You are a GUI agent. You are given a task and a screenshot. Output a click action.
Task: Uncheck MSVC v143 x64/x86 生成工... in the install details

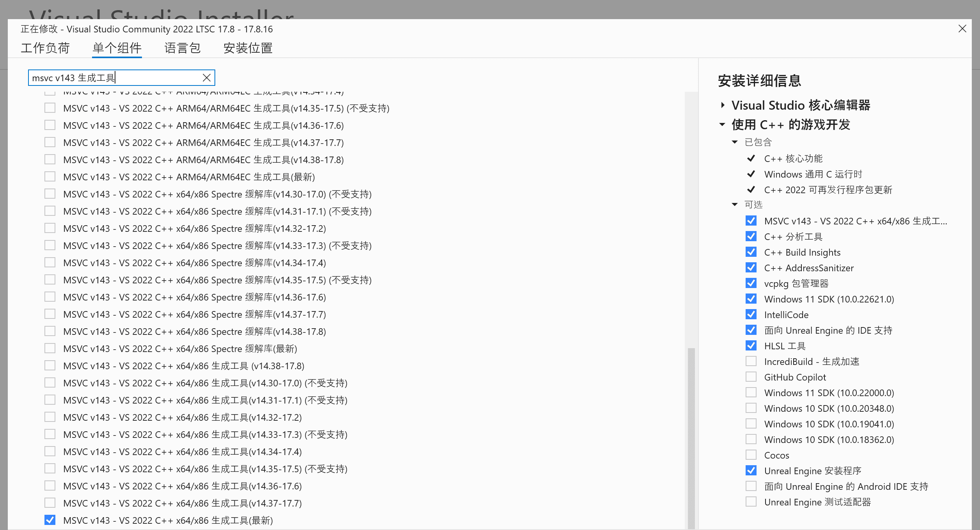click(751, 221)
